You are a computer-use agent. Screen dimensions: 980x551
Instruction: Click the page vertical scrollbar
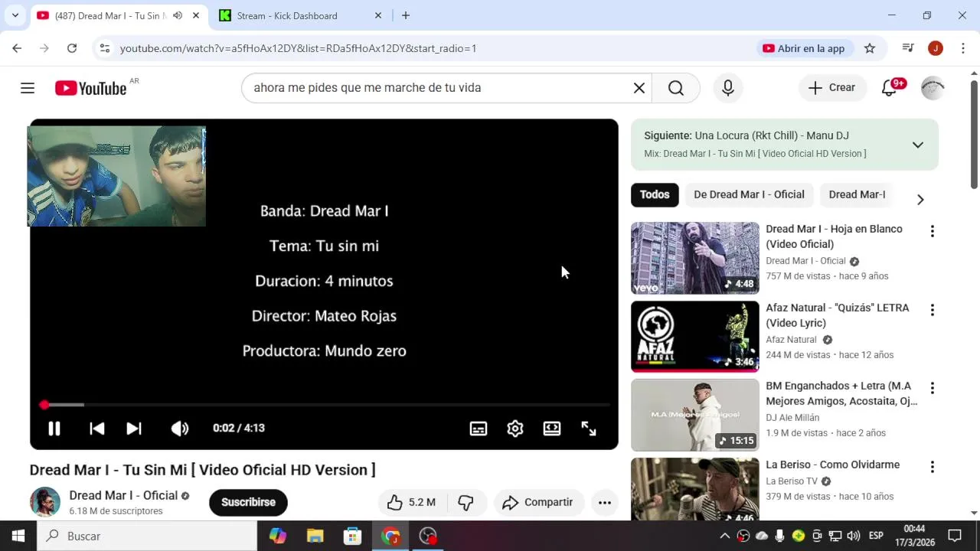974,134
